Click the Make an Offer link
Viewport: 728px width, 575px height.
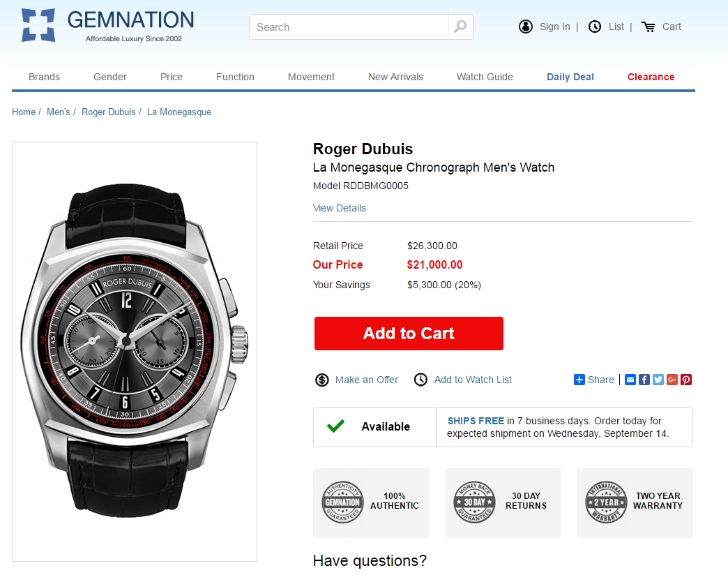point(366,380)
